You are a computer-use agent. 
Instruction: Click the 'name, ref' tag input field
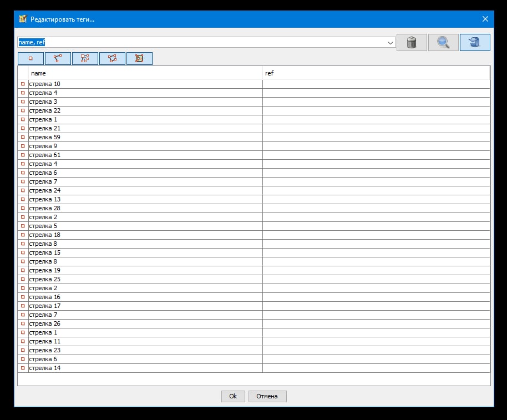(x=201, y=42)
